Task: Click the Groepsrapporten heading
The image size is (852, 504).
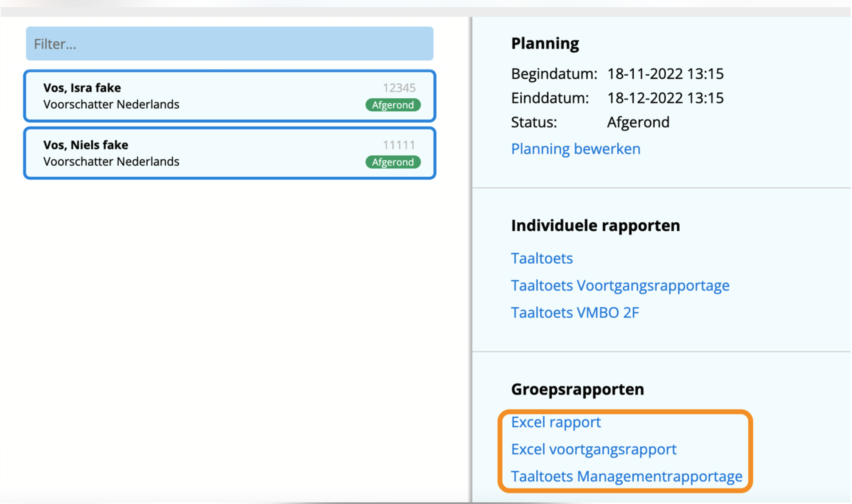Action: [x=577, y=389]
